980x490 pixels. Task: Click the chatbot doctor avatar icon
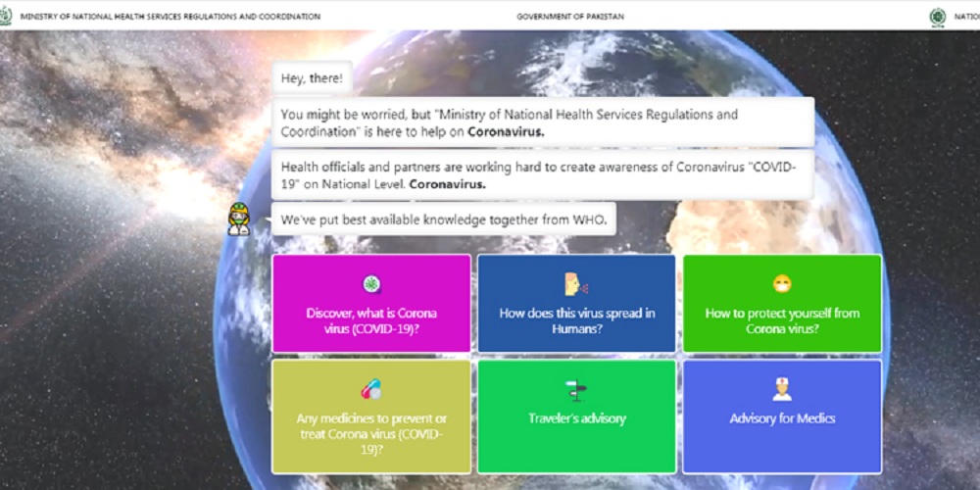click(239, 219)
